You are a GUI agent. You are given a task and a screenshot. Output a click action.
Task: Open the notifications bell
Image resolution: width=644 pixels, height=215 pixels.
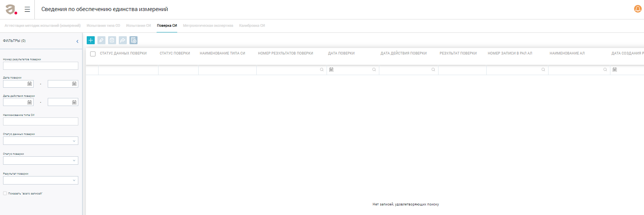tap(638, 9)
